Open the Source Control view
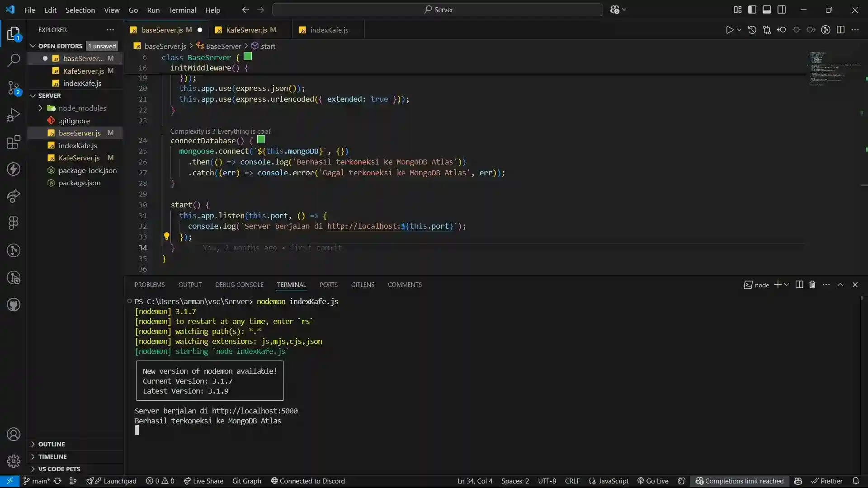Image resolution: width=868 pixels, height=488 pixels. (14, 88)
